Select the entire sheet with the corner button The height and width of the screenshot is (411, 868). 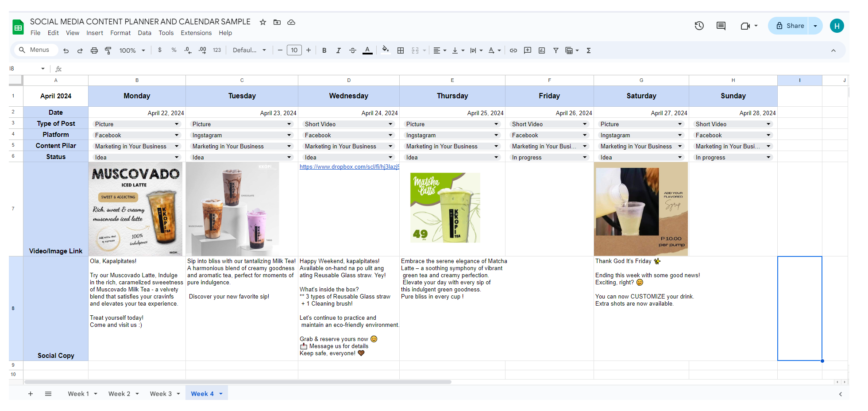pos(16,80)
